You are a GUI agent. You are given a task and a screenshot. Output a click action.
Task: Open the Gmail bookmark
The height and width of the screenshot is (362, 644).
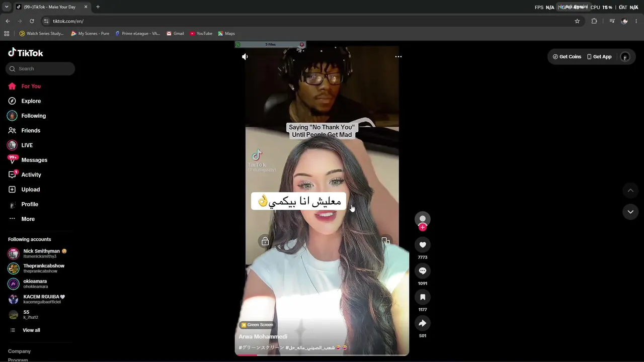tap(175, 34)
